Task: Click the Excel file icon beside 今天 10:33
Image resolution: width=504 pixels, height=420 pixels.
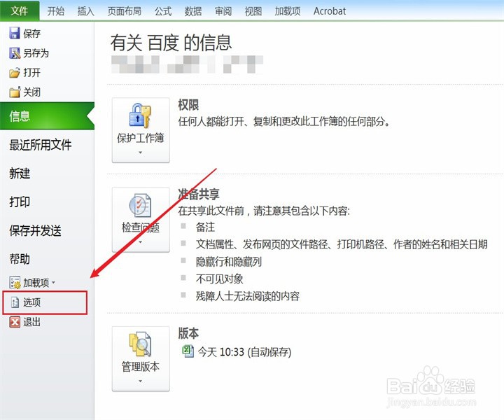Action: [x=188, y=351]
